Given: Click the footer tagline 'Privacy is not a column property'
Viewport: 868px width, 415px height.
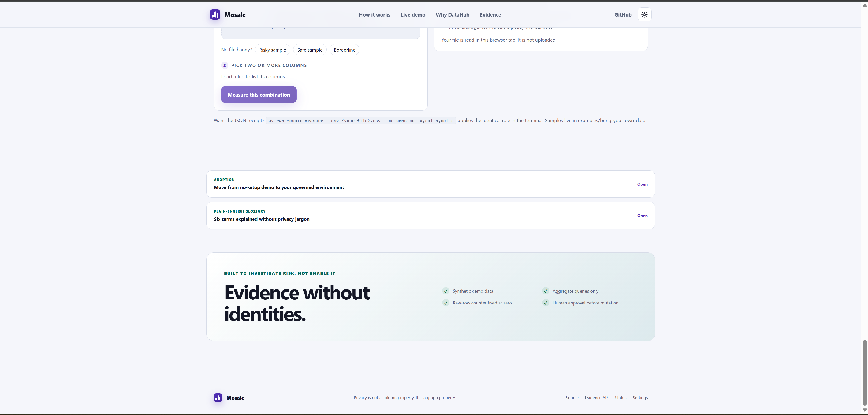Looking at the screenshot, I should 405,398.
